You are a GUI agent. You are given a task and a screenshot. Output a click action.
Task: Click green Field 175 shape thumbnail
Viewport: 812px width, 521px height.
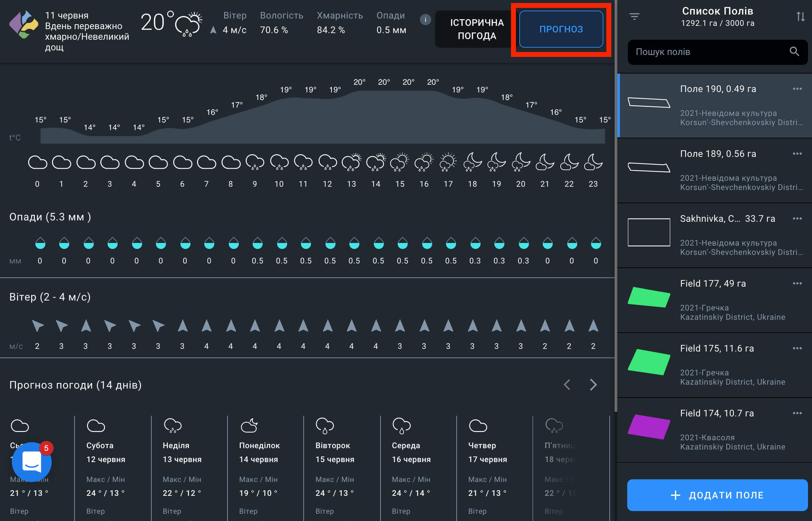click(648, 362)
